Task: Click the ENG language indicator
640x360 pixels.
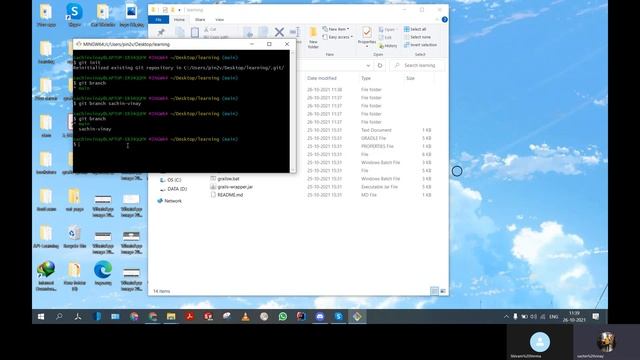Action: 553,316
